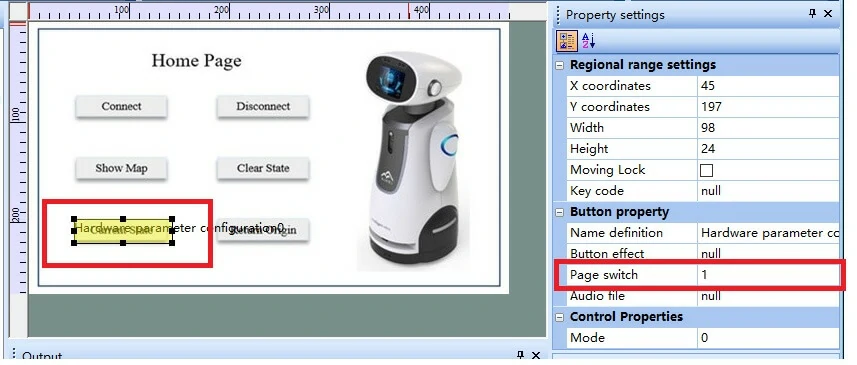Edit the Width value 98
Viewport: 857px width, 365px height.
(768, 128)
